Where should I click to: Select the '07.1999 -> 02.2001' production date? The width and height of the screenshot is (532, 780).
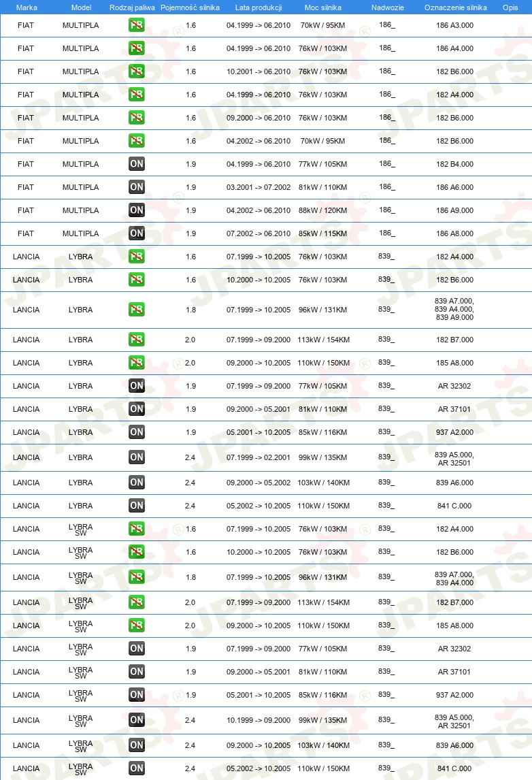pos(259,457)
